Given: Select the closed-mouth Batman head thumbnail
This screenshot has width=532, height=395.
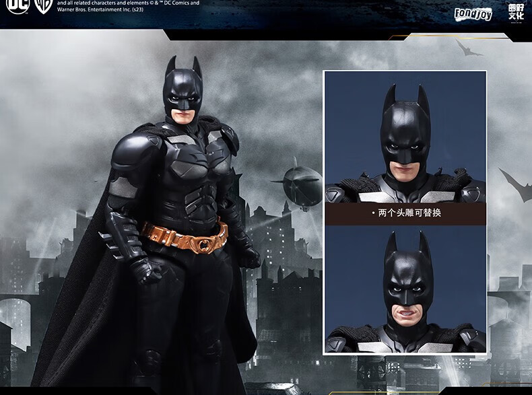Looking at the screenshot, I should pos(405,137).
